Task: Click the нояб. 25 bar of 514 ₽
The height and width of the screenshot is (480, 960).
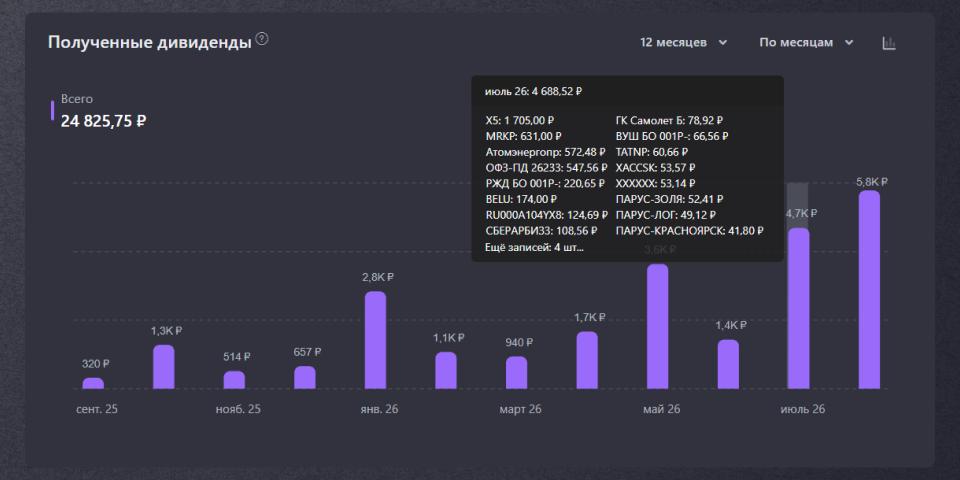Action: [x=234, y=380]
